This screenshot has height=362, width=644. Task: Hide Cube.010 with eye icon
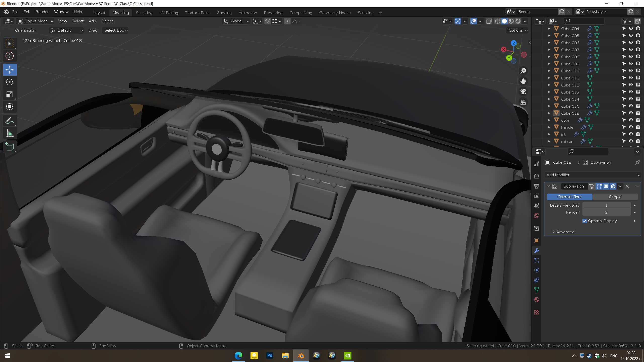(631, 71)
